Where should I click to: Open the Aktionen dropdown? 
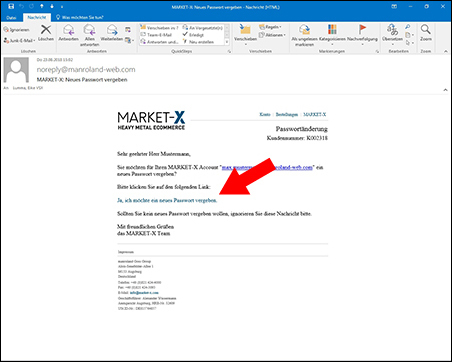click(272, 35)
